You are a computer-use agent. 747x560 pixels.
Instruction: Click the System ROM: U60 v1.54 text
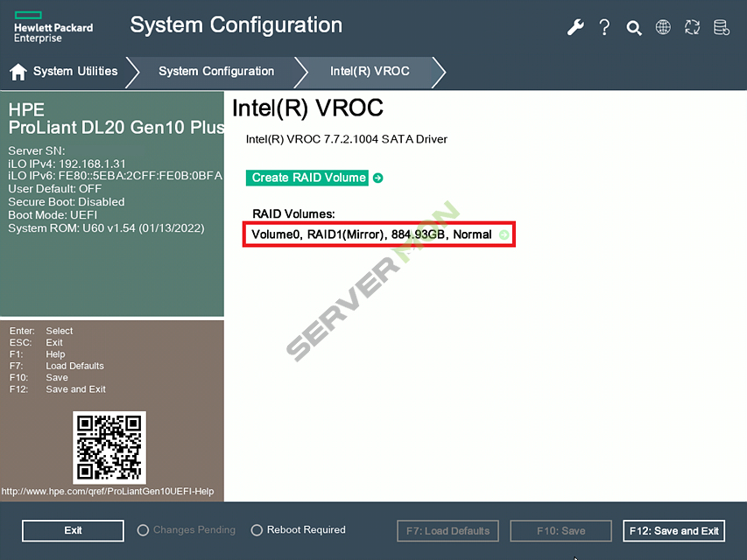tap(106, 228)
